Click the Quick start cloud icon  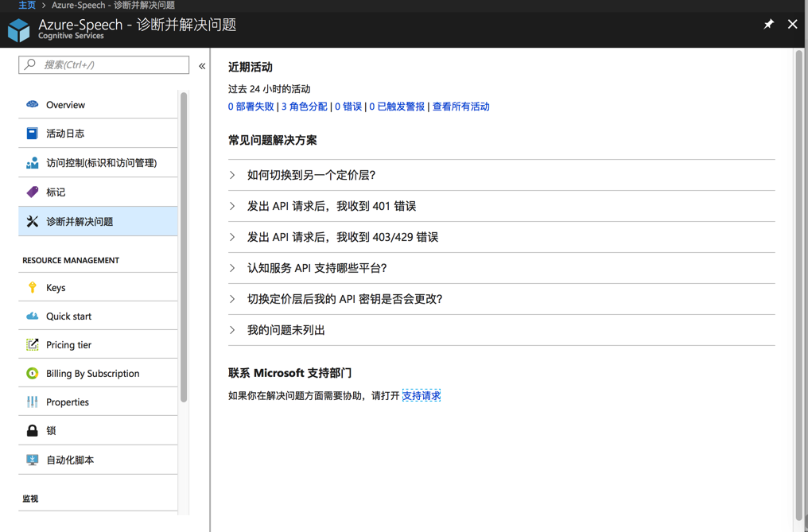[32, 316]
